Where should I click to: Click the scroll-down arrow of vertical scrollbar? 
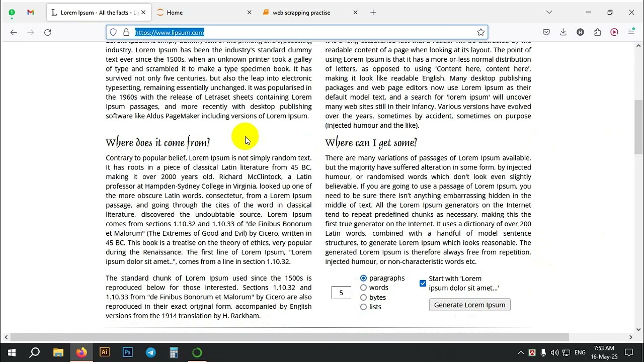coord(638,330)
